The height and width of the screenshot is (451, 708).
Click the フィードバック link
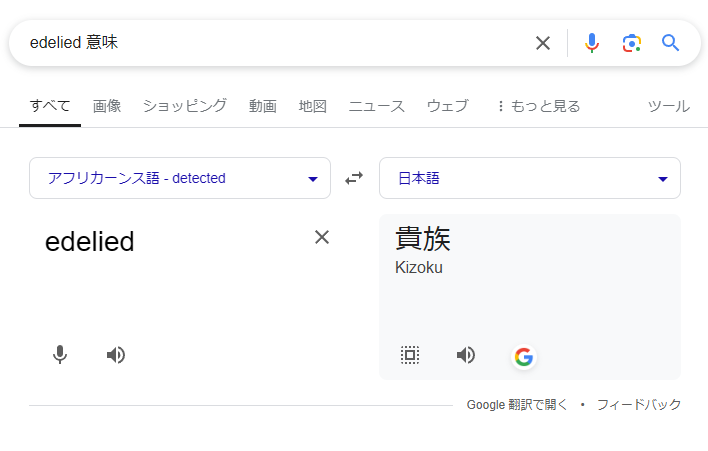click(639, 405)
